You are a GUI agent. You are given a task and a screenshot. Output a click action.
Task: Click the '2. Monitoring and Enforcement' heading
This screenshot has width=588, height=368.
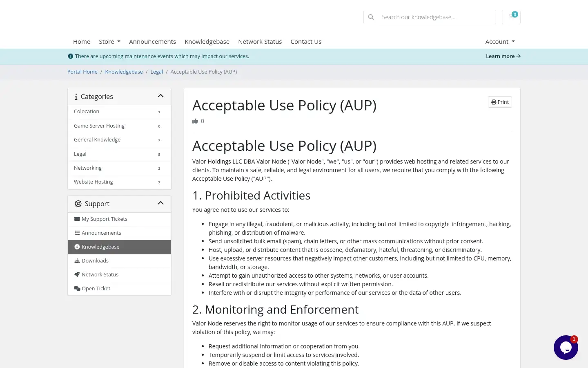[x=275, y=310]
